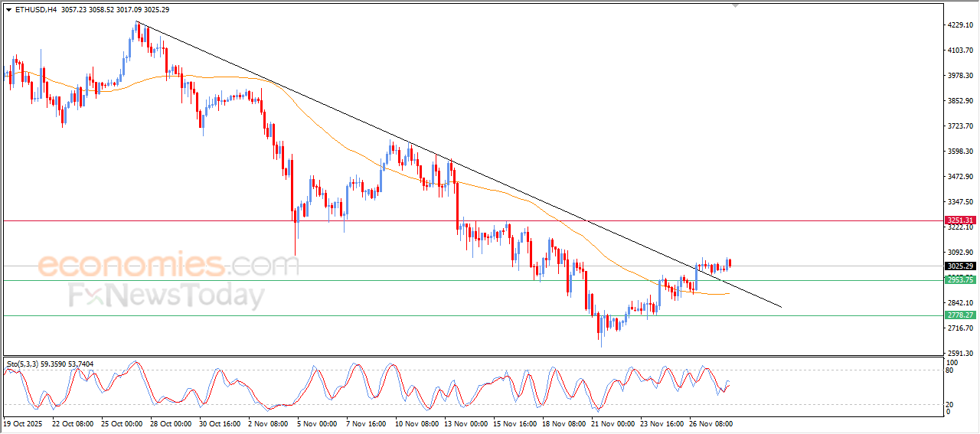Click the stochastic 20 level label
Image resolution: width=980 pixels, height=434 pixels.
tap(950, 403)
